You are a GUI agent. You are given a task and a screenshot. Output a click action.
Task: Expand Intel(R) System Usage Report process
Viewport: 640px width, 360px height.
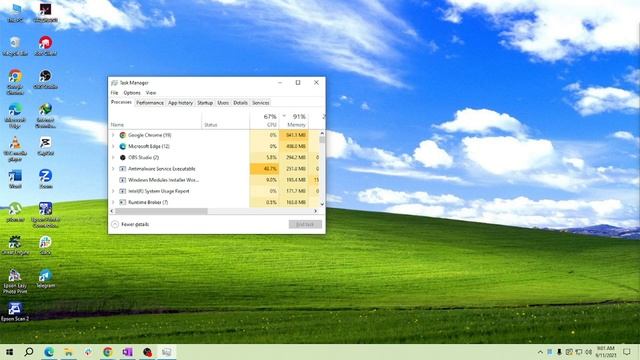tap(113, 191)
